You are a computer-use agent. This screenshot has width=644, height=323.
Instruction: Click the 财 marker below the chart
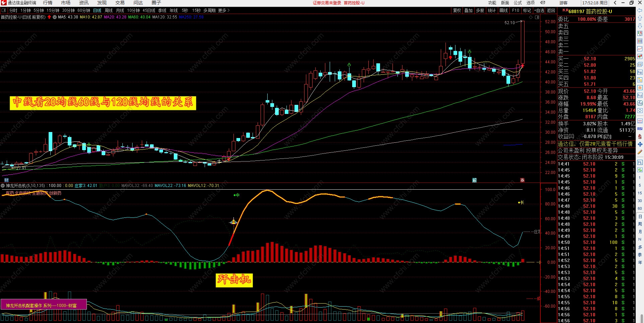[x=6, y=180]
